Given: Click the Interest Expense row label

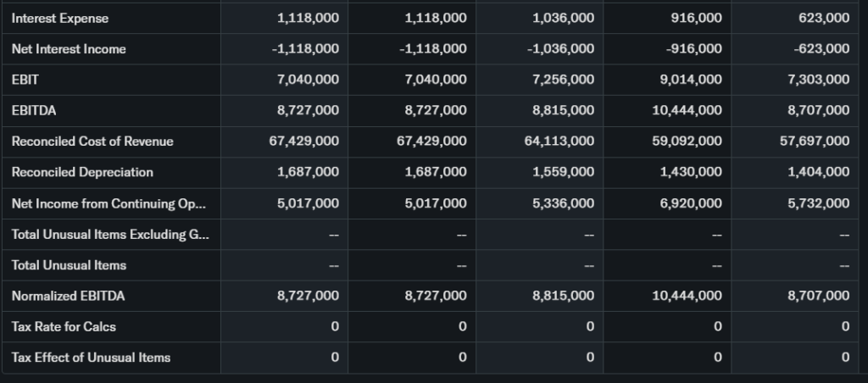Looking at the screenshot, I should point(60,18).
